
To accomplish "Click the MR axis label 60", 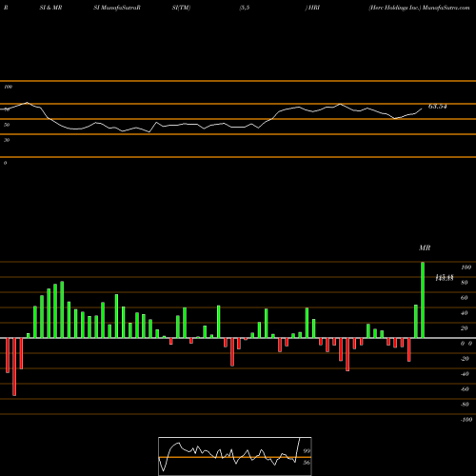I will click(x=465, y=298).
